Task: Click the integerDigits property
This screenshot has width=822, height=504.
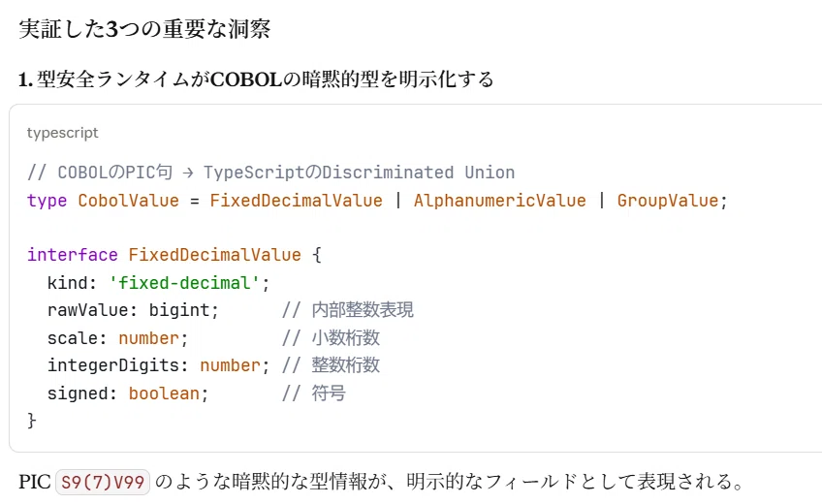Action: (x=113, y=365)
